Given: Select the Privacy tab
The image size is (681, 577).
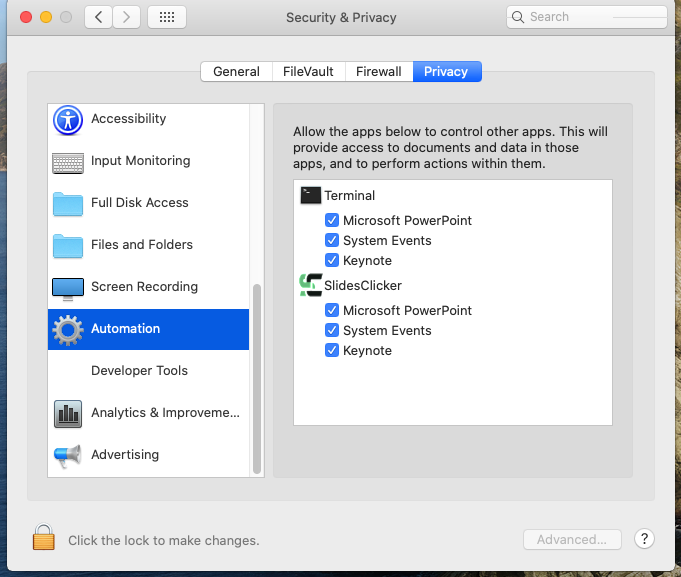Looking at the screenshot, I should 446,71.
